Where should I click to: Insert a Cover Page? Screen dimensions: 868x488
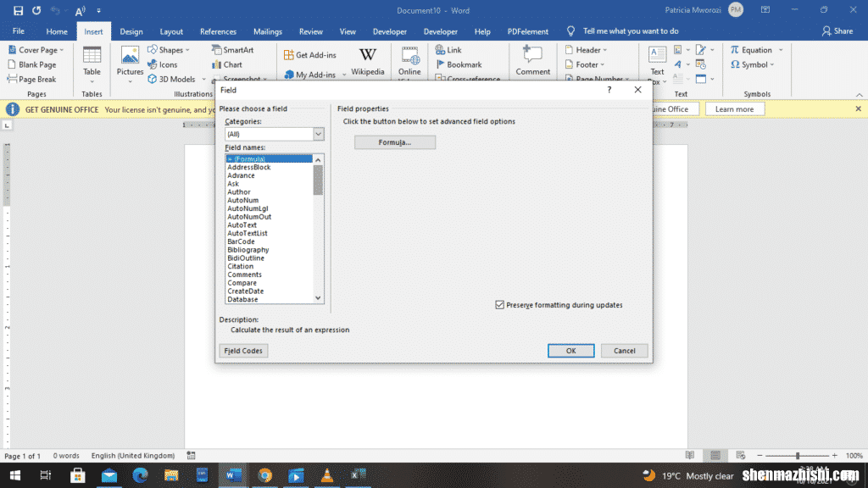(36, 50)
